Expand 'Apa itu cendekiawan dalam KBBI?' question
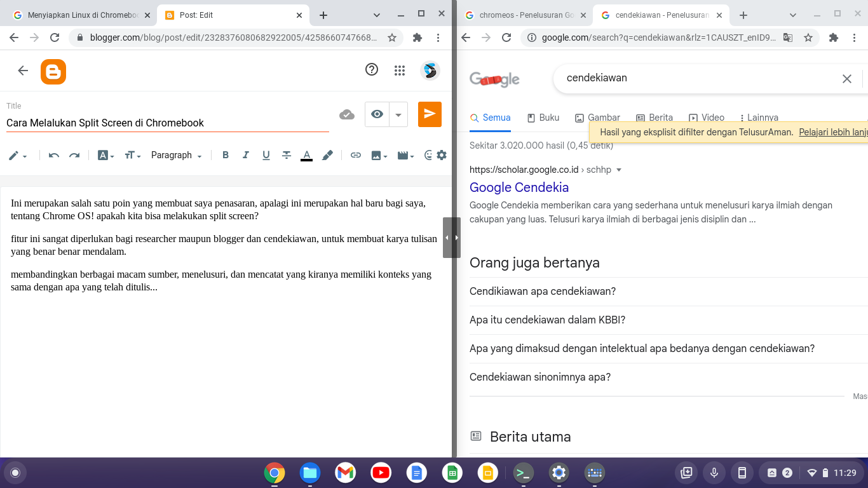868x488 pixels. pos(668,320)
